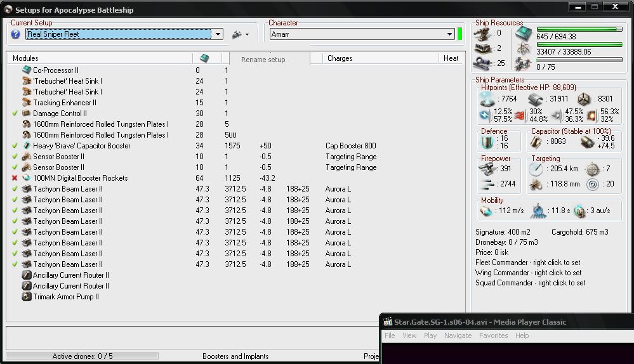634x364 pixels.
Task: Click the turret DPS icon showing 391
Action: pyautogui.click(x=487, y=169)
